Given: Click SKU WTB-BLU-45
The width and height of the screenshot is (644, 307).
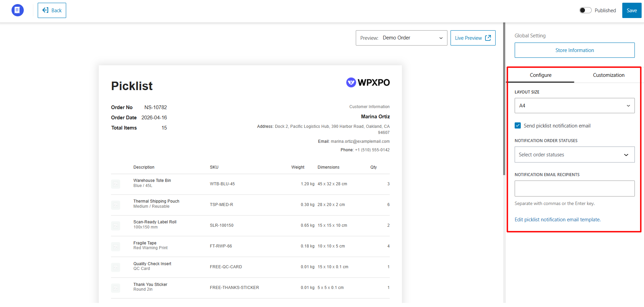Looking at the screenshot, I should (x=222, y=184).
